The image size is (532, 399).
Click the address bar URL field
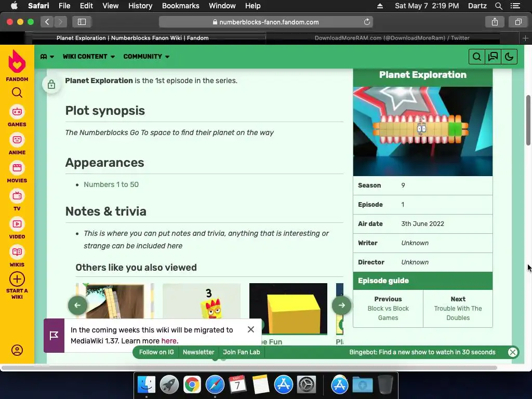tap(265, 22)
